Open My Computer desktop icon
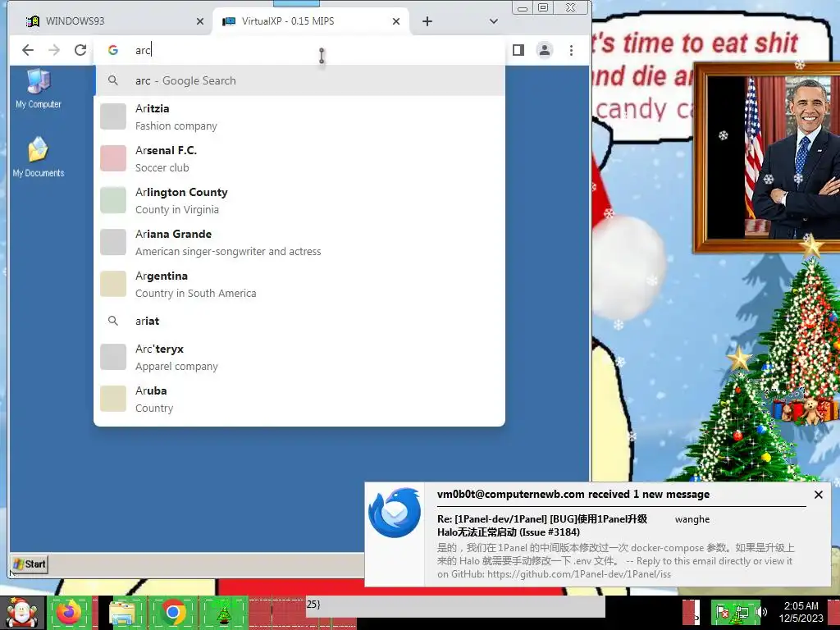This screenshot has height=630, width=840. tap(38, 89)
